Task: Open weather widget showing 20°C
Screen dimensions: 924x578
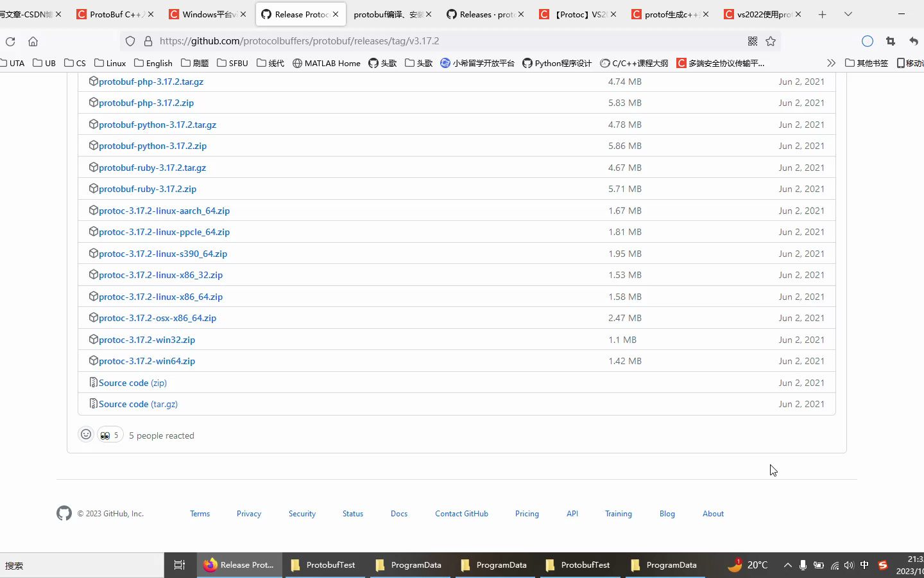Action: tap(748, 565)
